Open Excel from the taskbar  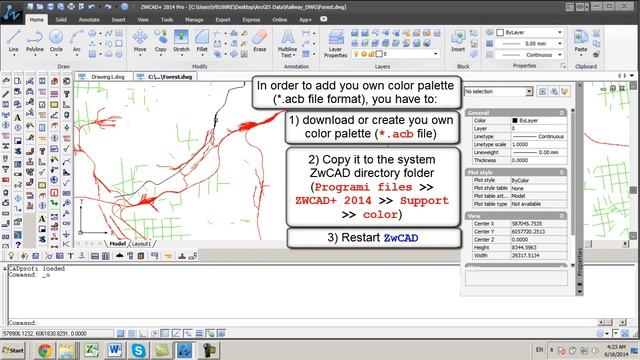click(x=91, y=350)
